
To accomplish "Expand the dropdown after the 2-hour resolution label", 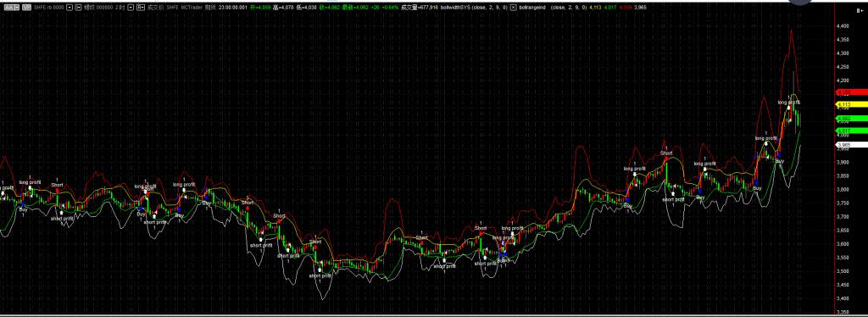I will tap(131, 7).
